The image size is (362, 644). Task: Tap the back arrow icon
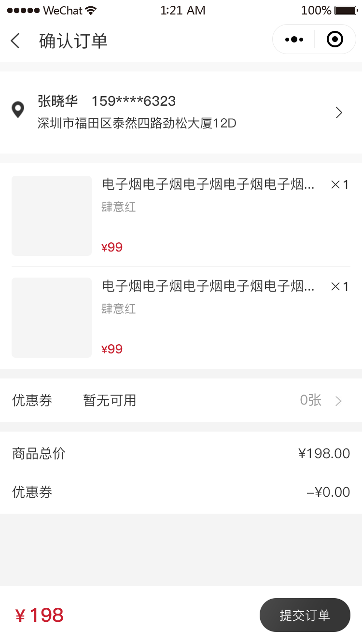tap(15, 41)
